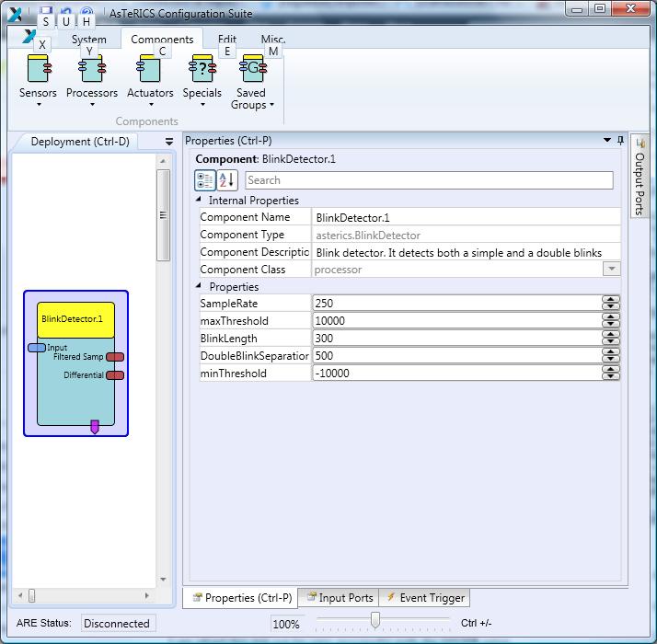
Task: Click the SampleRate value field
Action: [457, 303]
